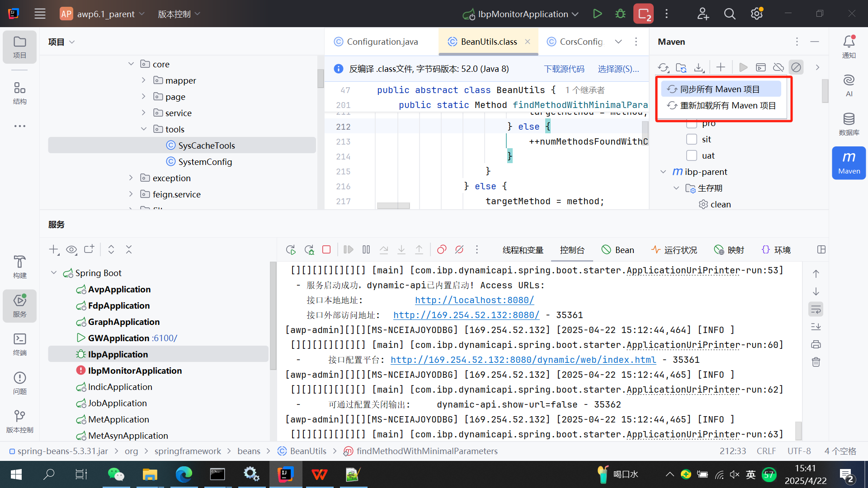Click view breakpoints red circles icon
This screenshot has height=488, width=868.
[442, 249]
